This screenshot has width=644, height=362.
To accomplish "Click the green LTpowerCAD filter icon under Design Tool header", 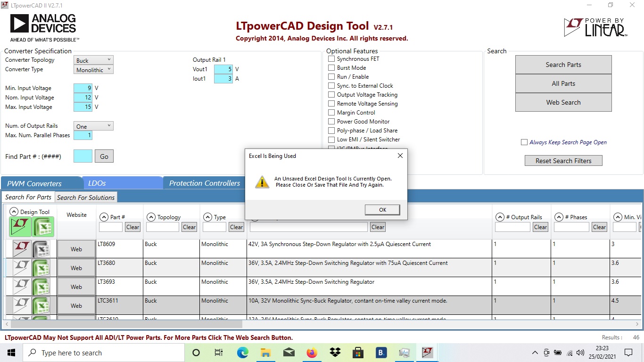I will pyautogui.click(x=20, y=227).
